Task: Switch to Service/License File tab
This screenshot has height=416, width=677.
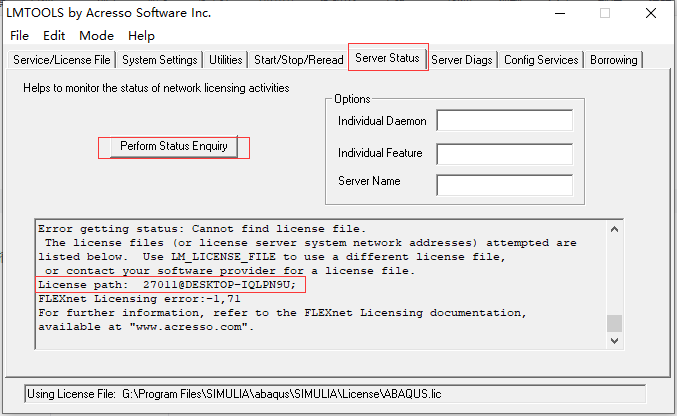Action: [62, 60]
